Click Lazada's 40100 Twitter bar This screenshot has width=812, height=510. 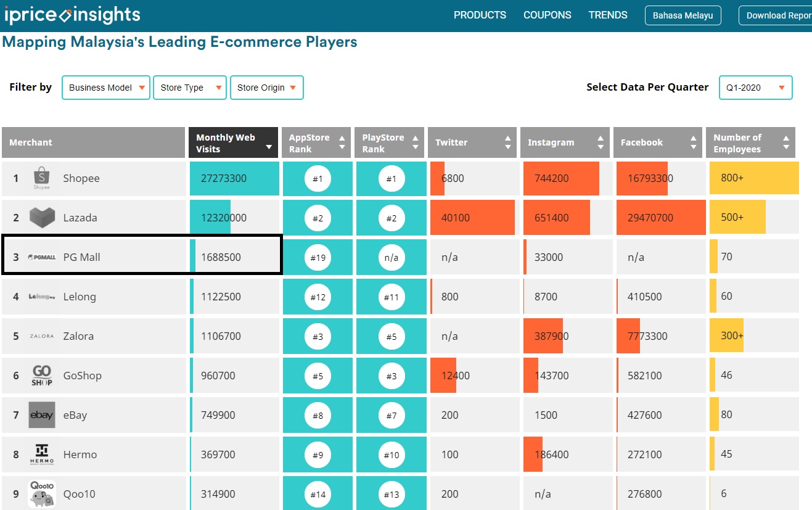pyautogui.click(x=472, y=218)
